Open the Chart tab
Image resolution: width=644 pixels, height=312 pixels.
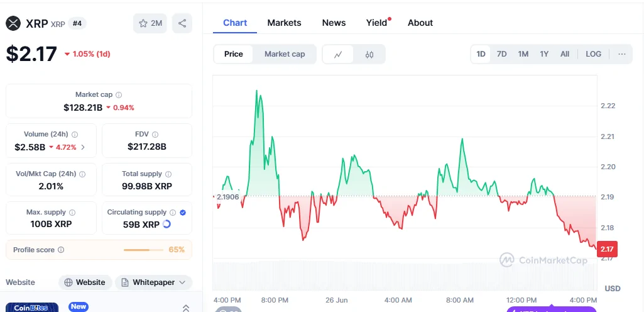(235, 23)
